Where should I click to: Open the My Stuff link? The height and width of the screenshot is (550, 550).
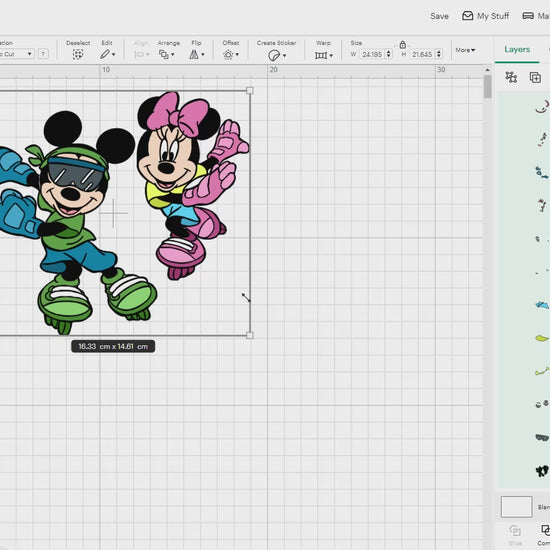[493, 16]
